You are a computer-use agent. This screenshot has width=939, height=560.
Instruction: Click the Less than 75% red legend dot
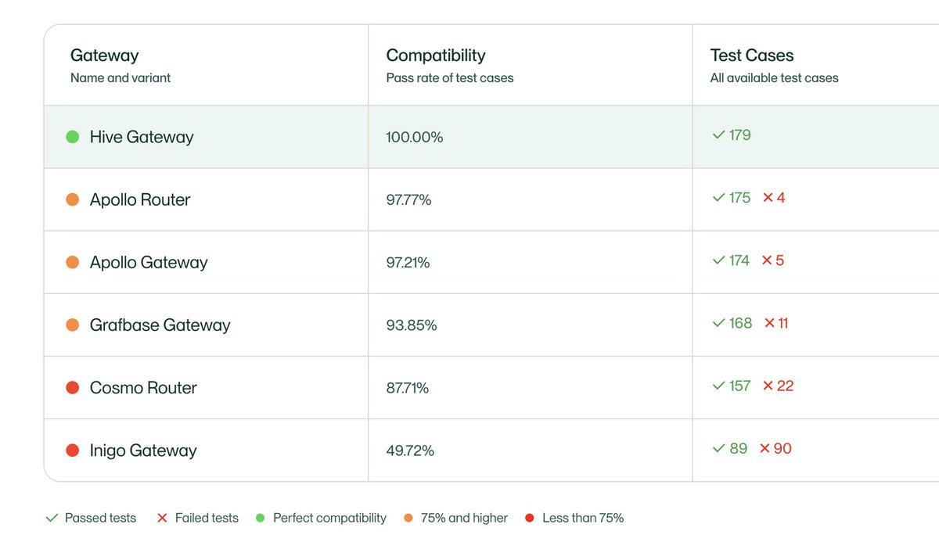coord(530,518)
